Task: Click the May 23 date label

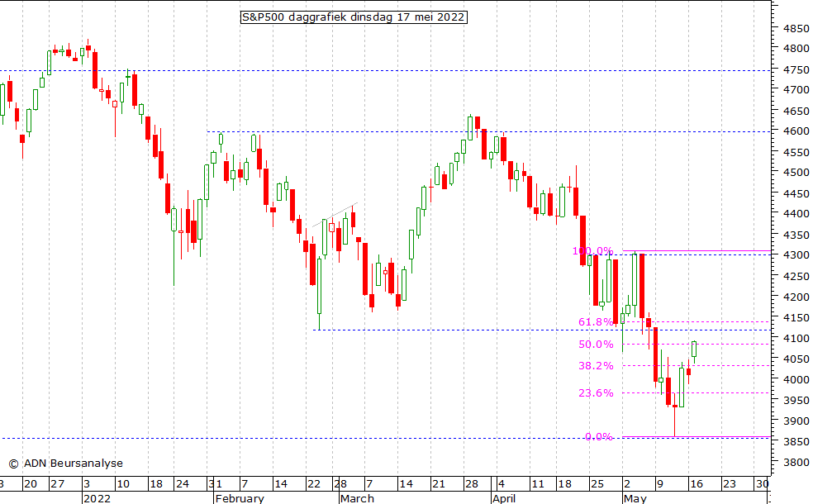Action: 730,484
